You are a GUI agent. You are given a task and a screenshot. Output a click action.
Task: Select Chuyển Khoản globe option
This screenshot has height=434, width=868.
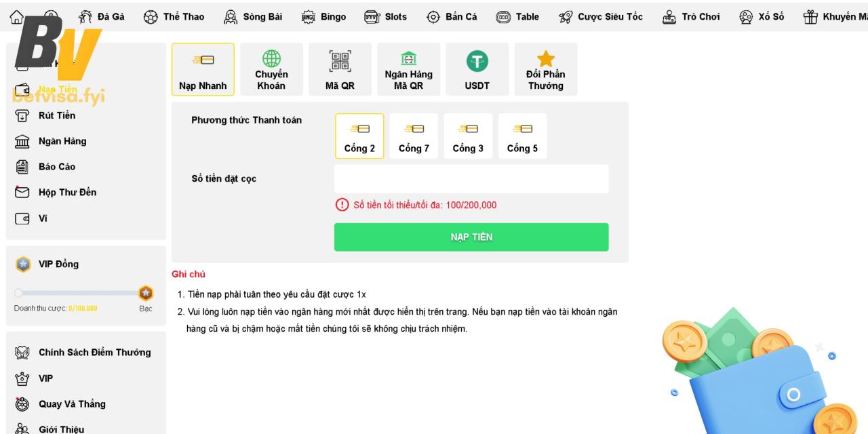271,70
